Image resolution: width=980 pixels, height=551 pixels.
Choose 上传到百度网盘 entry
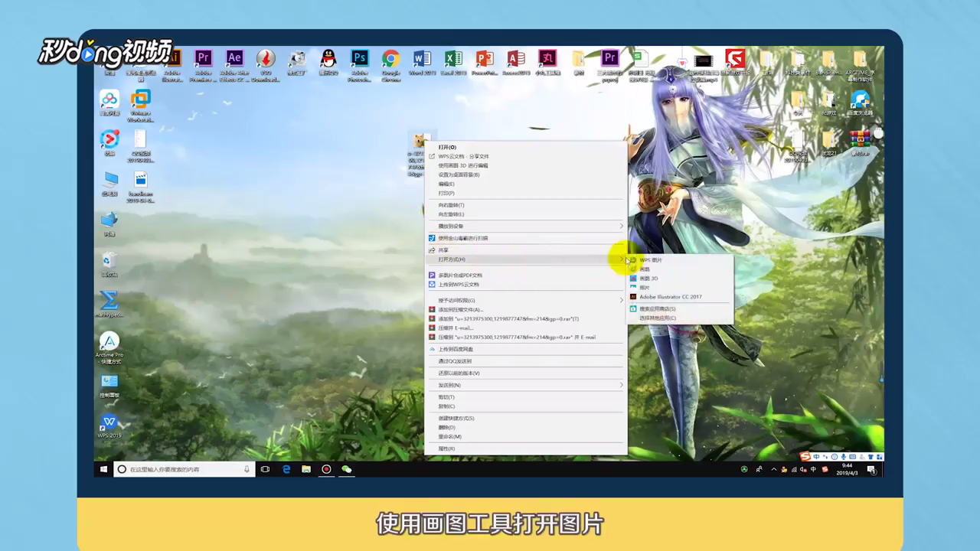(526, 349)
